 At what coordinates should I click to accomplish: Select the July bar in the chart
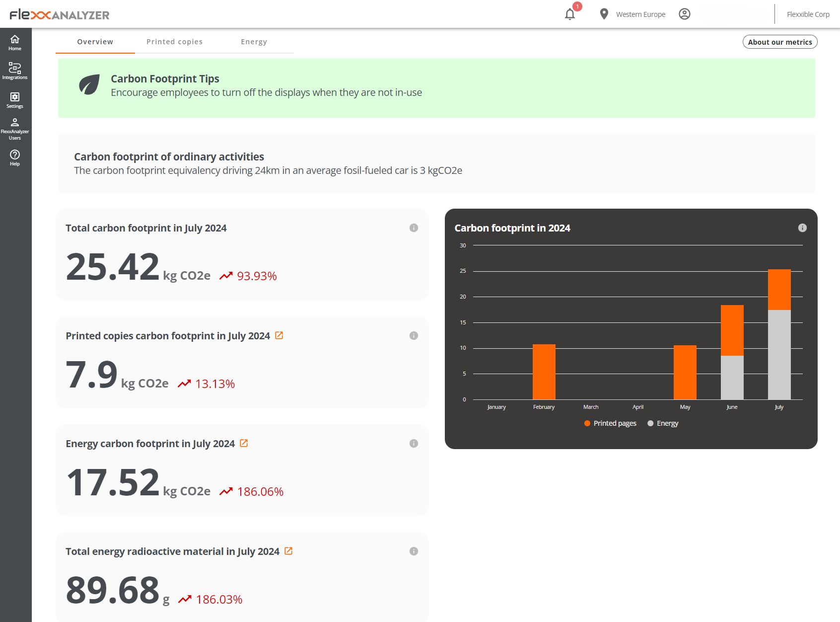click(x=779, y=333)
